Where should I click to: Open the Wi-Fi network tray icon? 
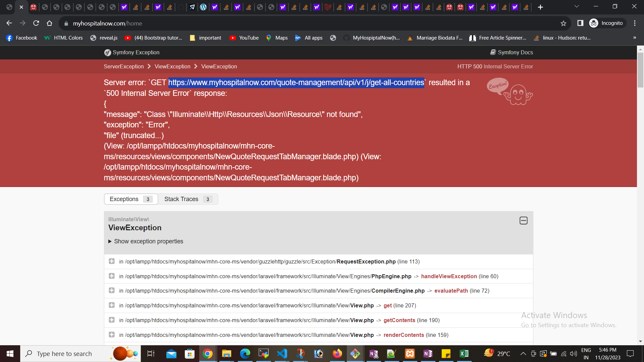(564, 354)
